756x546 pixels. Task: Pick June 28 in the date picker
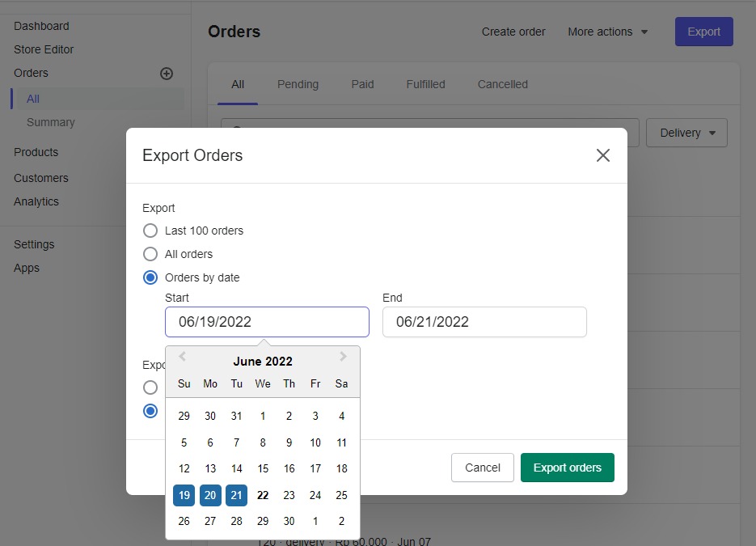coord(236,522)
